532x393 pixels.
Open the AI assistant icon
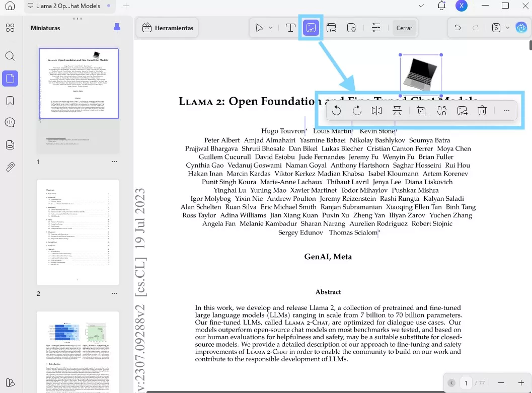[521, 28]
